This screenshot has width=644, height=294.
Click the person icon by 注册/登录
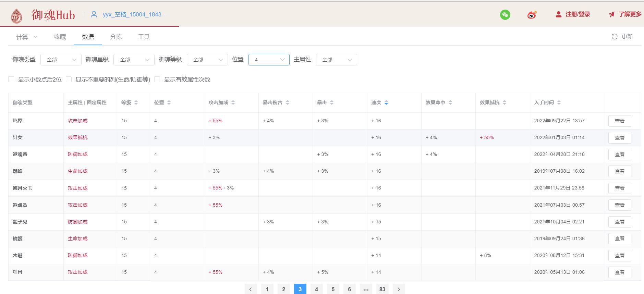559,14
